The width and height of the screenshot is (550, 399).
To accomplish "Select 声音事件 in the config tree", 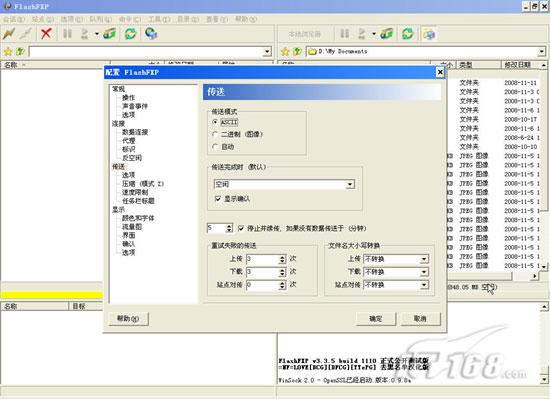I will (135, 106).
